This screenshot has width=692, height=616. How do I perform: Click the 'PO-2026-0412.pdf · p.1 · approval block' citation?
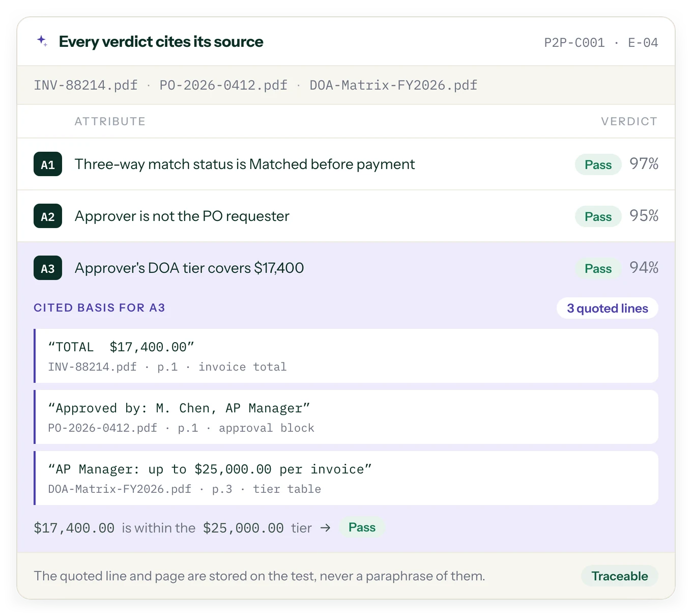(181, 428)
